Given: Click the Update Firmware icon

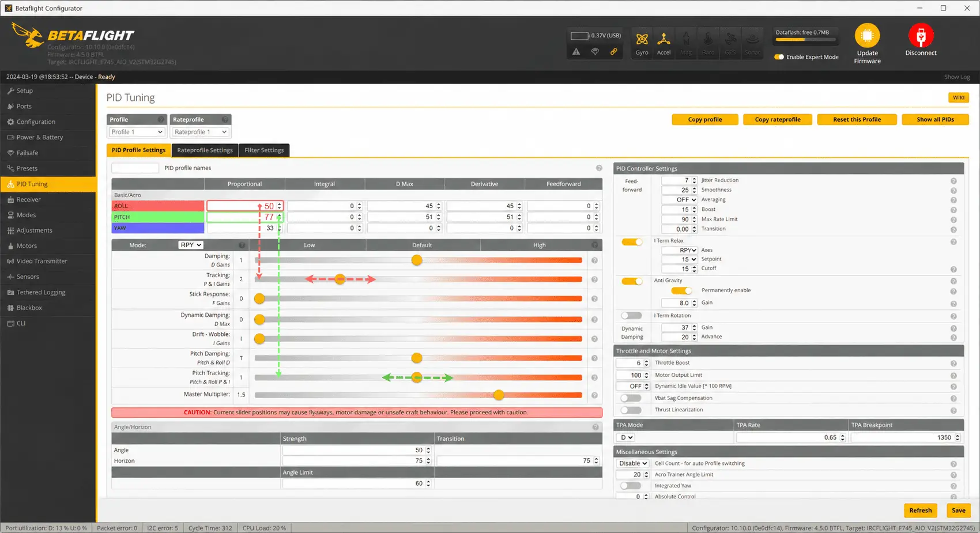Looking at the screenshot, I should (x=867, y=36).
